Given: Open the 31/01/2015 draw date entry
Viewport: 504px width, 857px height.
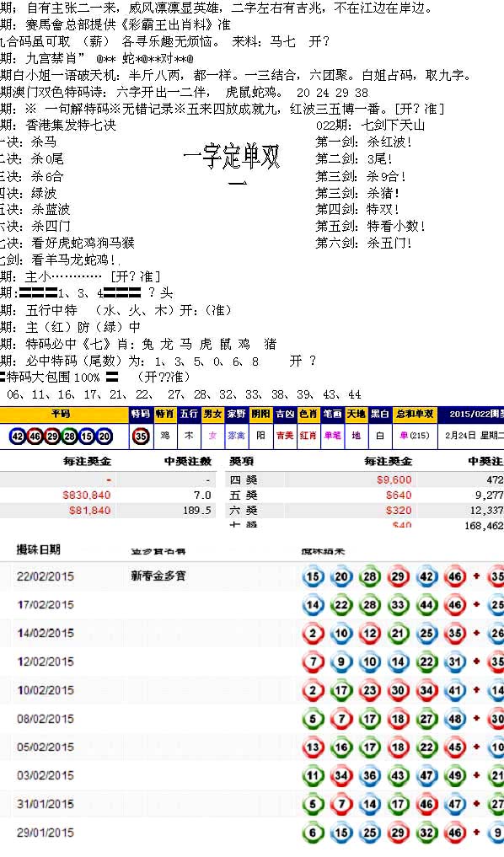Looking at the screenshot, I should pos(46,804).
